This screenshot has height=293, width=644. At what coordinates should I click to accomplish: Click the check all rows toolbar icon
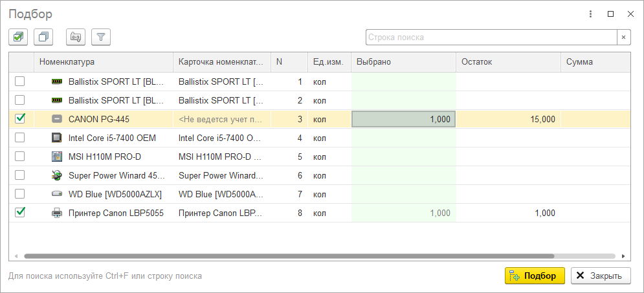(18, 38)
